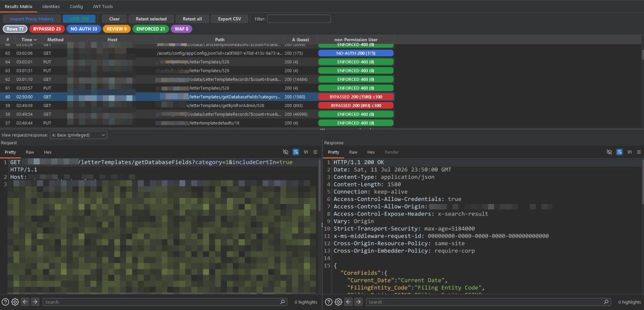The height and width of the screenshot is (310, 644).
Task: Open help icon below Response pane
Action: coord(328,302)
